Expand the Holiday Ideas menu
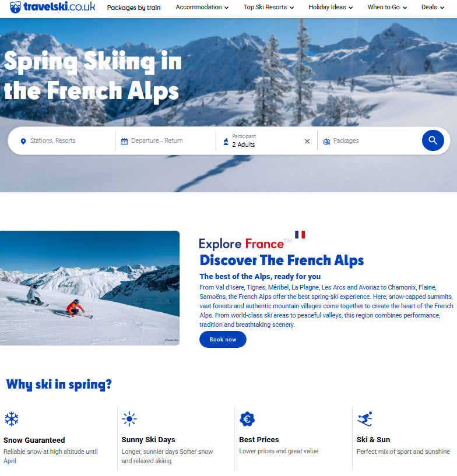Viewport: 457px width, 476px height. click(x=331, y=8)
